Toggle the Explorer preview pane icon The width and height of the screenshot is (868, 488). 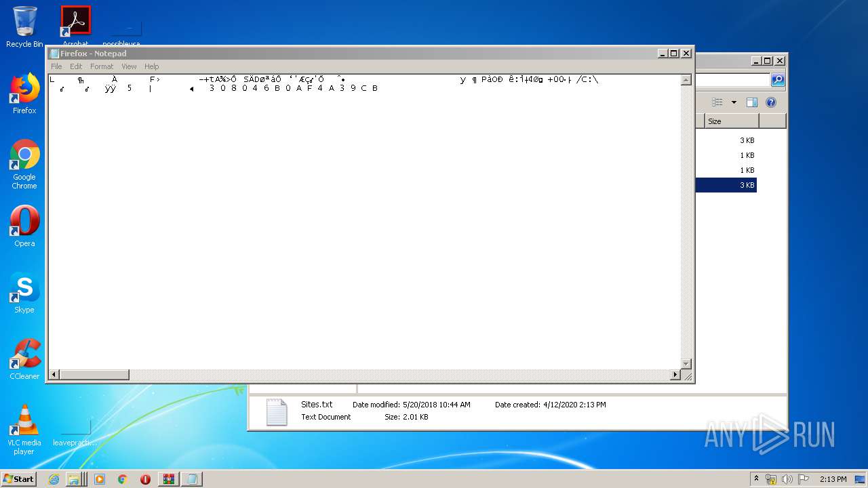coord(751,102)
